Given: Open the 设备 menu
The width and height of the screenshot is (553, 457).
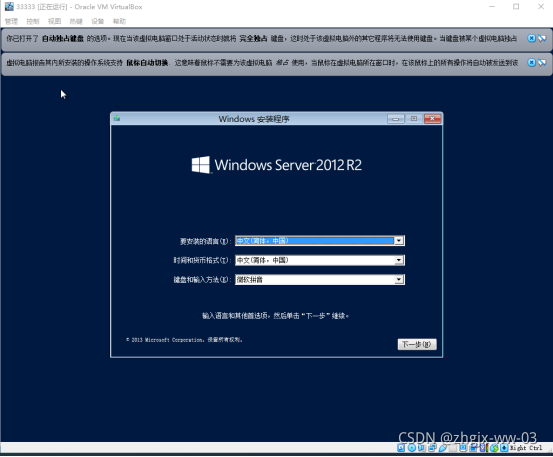Looking at the screenshot, I should 98,21.
